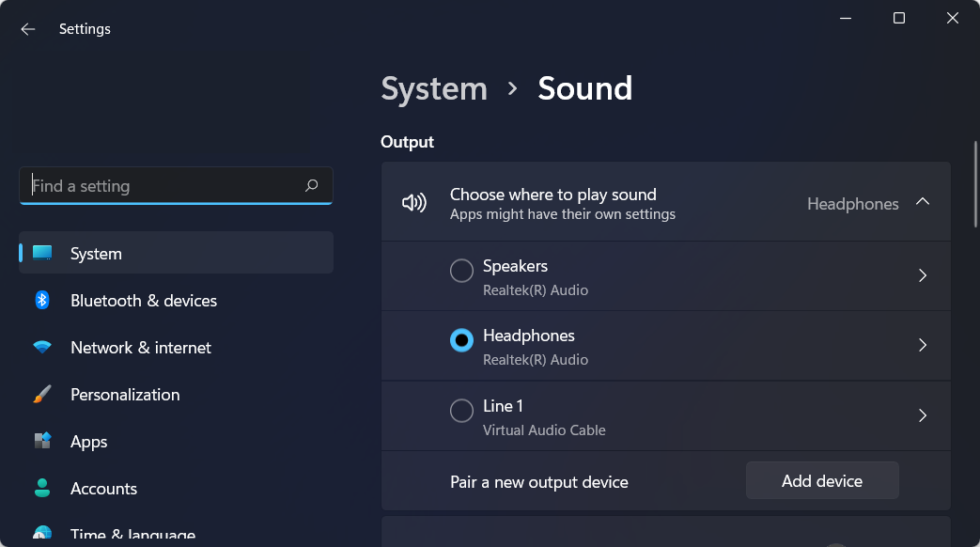Click the Network wifi icon
This screenshot has width=980, height=547.
pyautogui.click(x=42, y=347)
